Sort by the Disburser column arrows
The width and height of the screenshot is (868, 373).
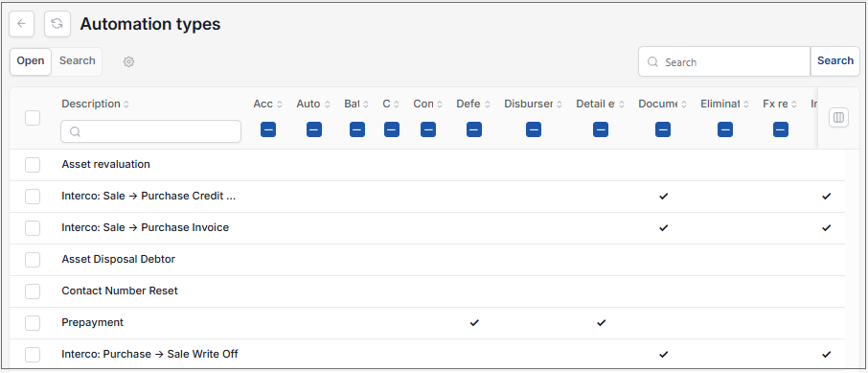pyautogui.click(x=560, y=105)
